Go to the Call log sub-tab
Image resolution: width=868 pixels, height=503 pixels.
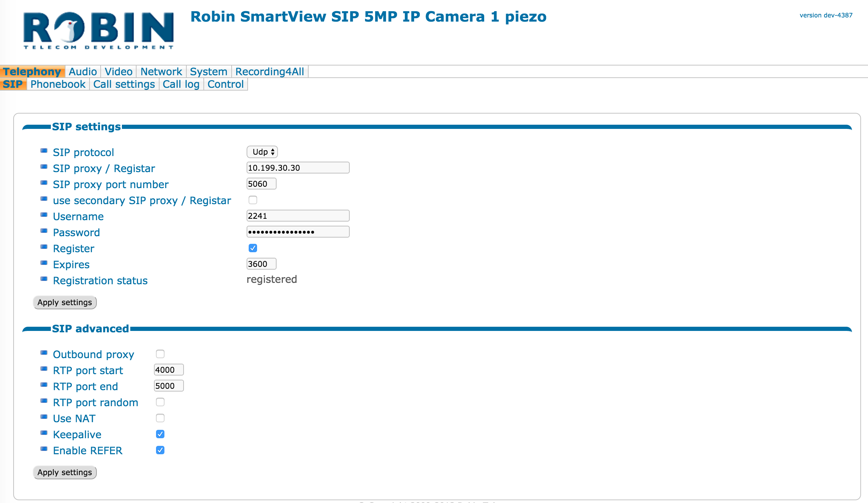coord(181,84)
